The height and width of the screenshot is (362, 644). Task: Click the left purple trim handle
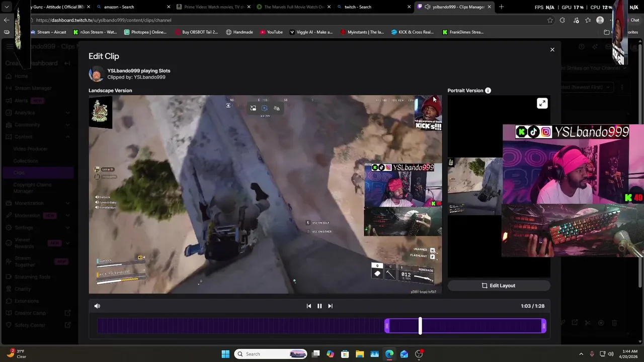tap(386, 326)
